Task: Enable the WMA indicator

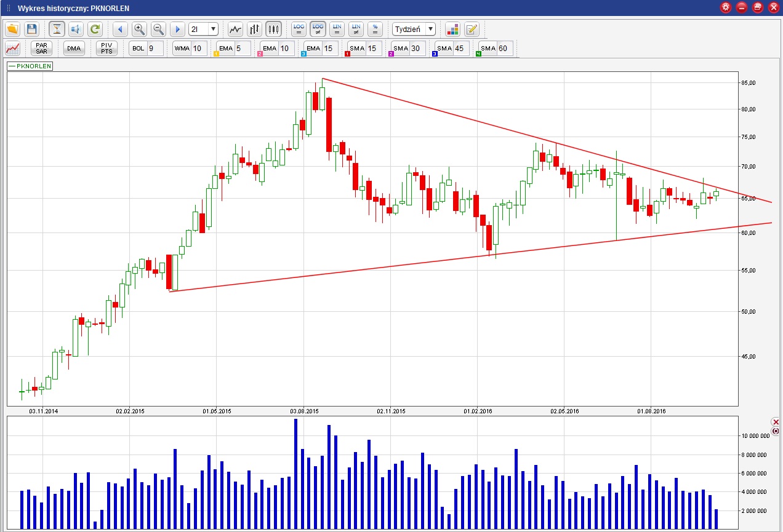Action: tap(182, 48)
